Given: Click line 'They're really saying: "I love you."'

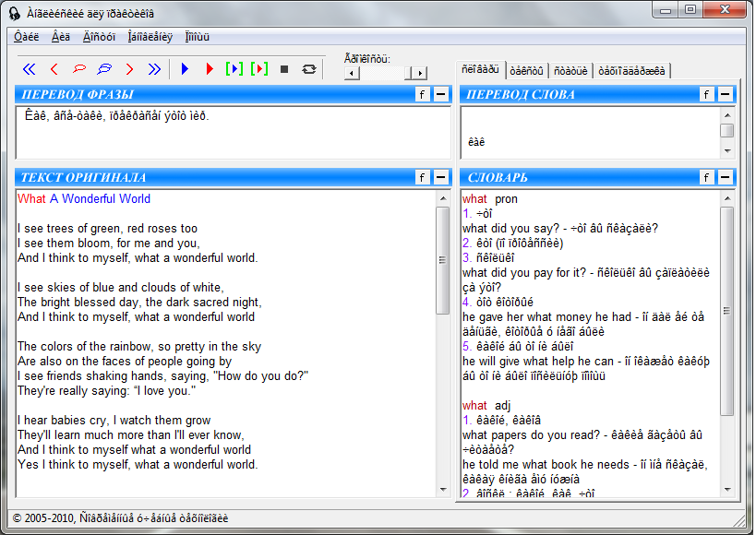Looking at the screenshot, I should [x=106, y=391].
